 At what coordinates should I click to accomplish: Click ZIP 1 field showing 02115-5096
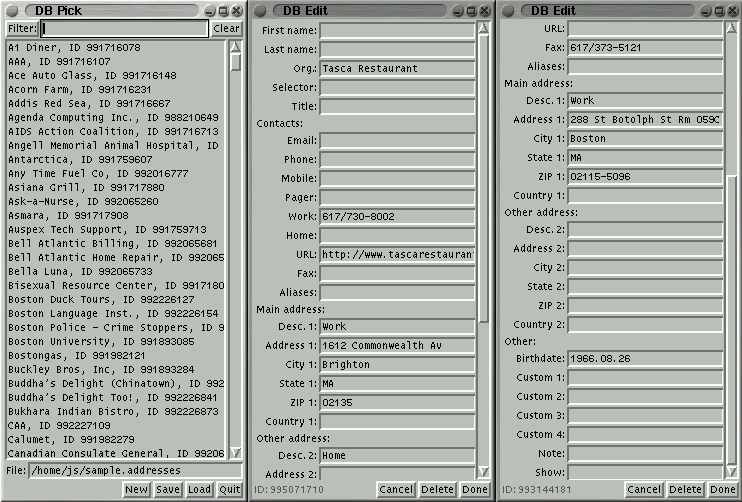coord(645,176)
